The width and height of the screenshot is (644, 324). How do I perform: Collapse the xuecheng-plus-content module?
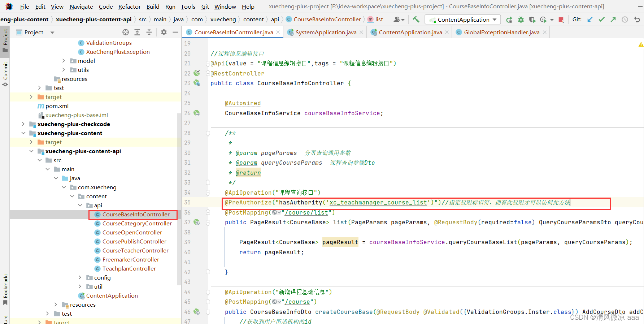click(x=23, y=133)
